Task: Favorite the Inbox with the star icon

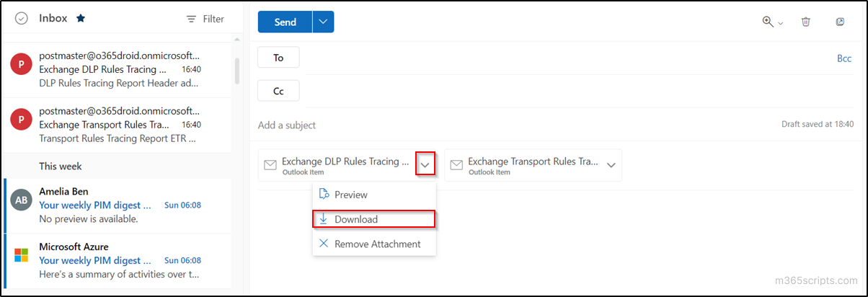Action: click(81, 19)
